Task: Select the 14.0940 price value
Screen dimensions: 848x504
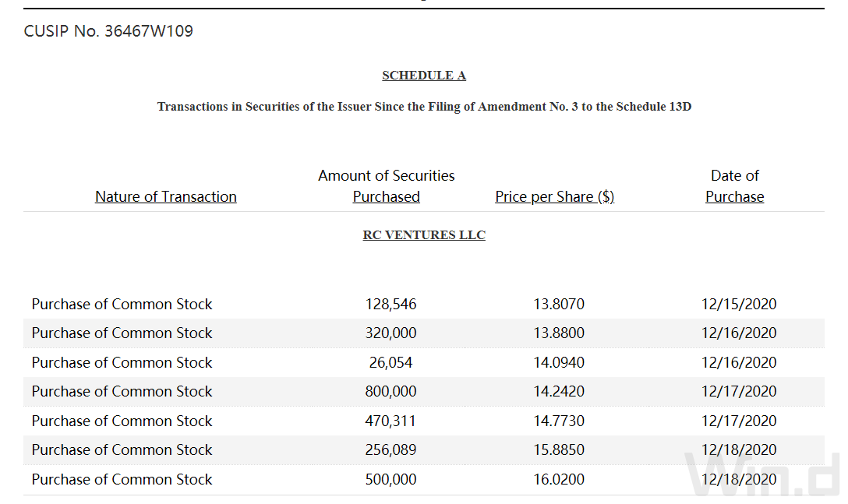Action: tap(559, 362)
